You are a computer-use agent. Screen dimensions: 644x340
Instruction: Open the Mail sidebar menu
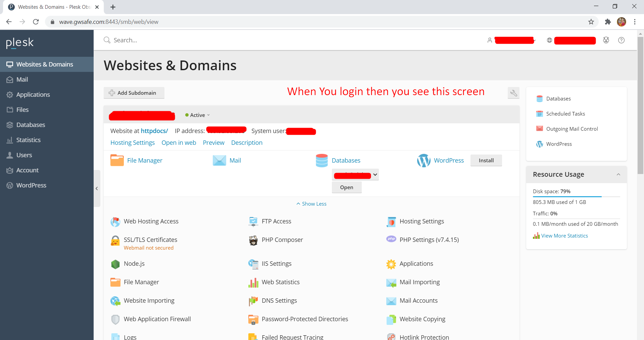click(x=47, y=80)
